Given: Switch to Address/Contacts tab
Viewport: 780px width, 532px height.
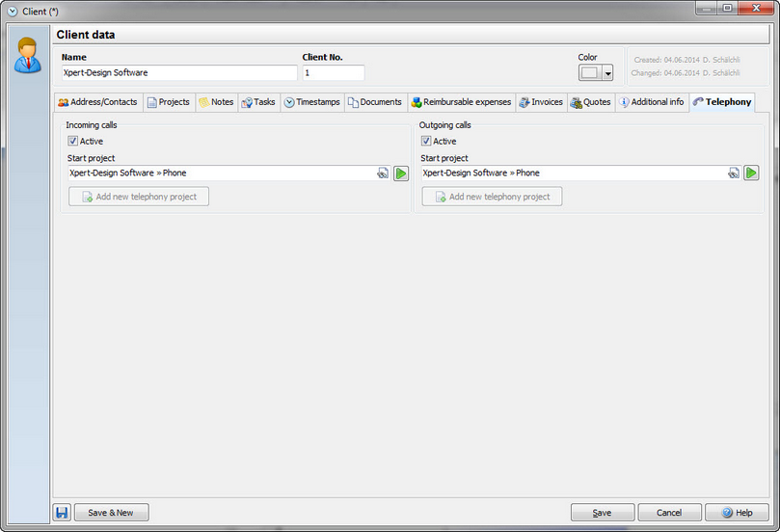Looking at the screenshot, I should coord(98,102).
